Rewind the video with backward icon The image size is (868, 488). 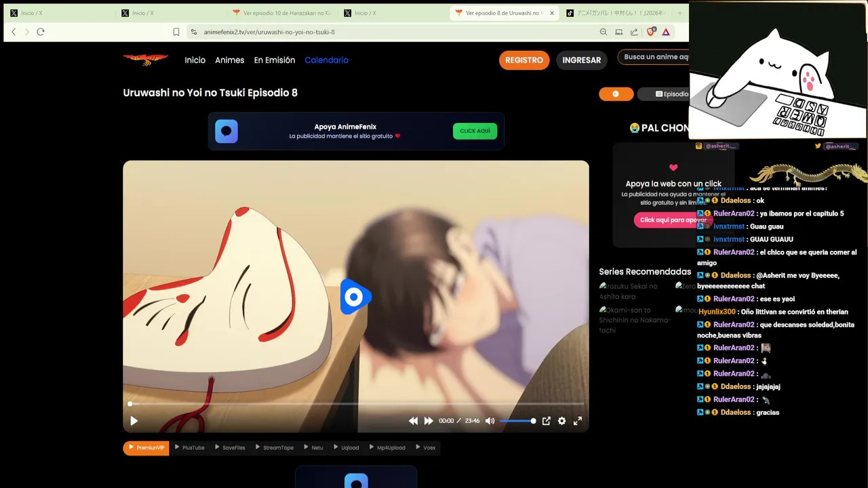(x=413, y=421)
